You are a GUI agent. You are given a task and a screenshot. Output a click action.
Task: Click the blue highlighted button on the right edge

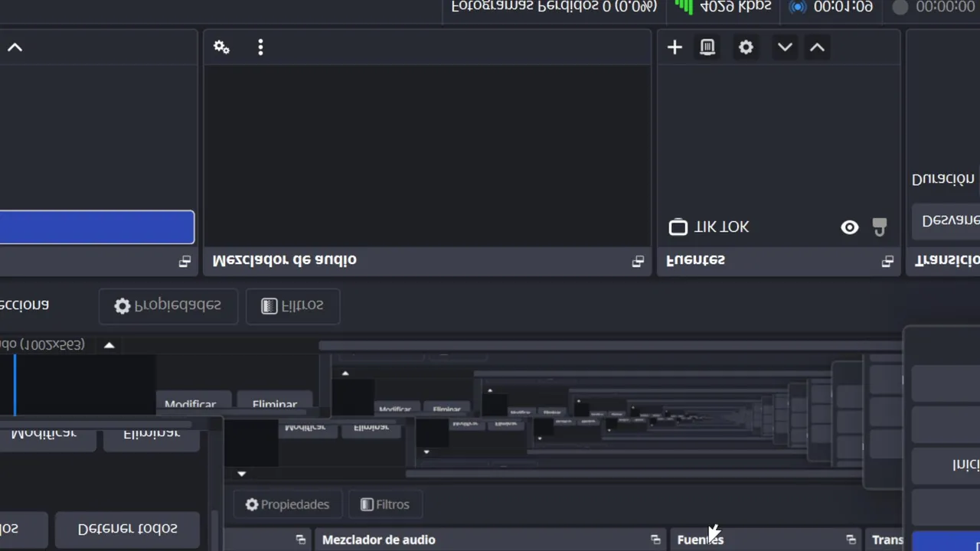[946, 540]
